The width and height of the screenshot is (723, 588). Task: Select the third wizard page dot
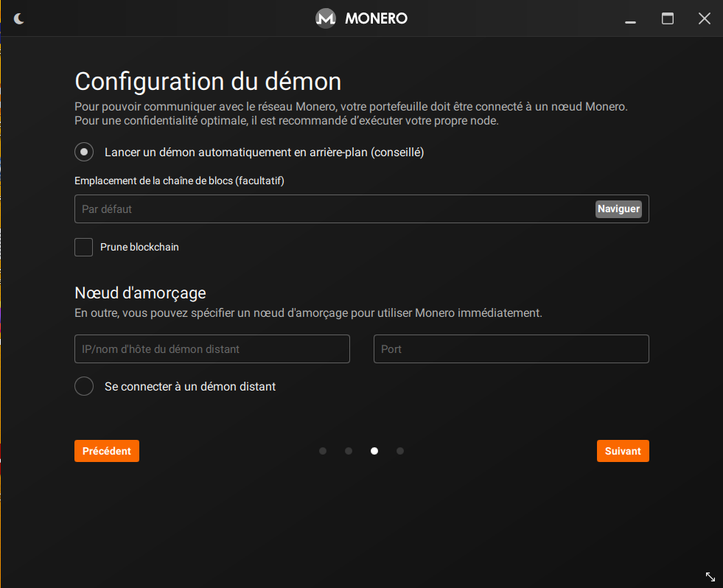click(x=374, y=451)
